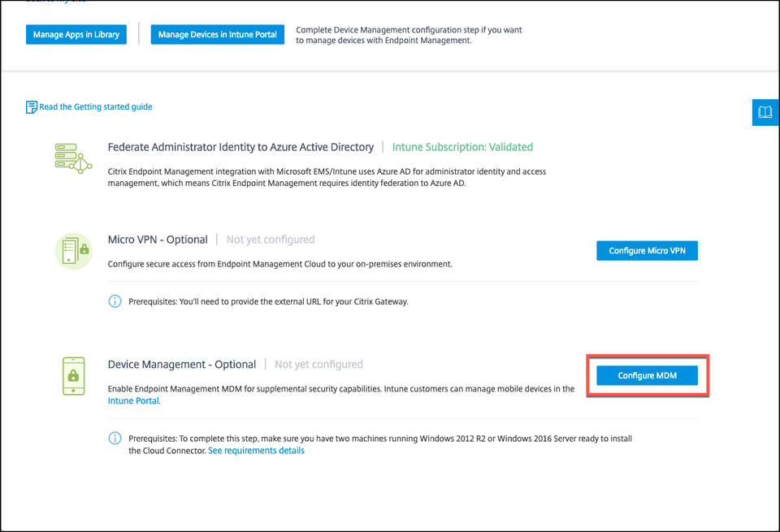Click the Manage Devices in Intune Portal button
Screen dimensions: 780x532
tap(217, 34)
